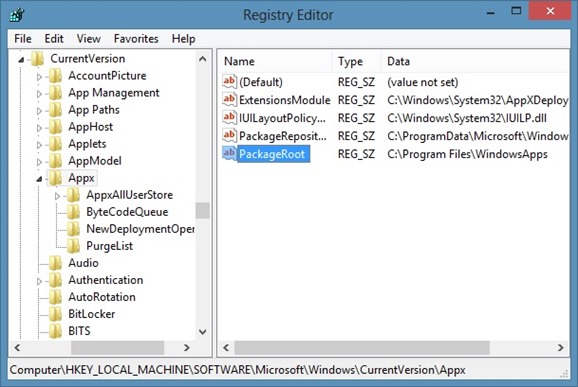This screenshot has height=387, width=578.
Task: Click the Registry Editor app icon in title bar
Action: pos(17,15)
